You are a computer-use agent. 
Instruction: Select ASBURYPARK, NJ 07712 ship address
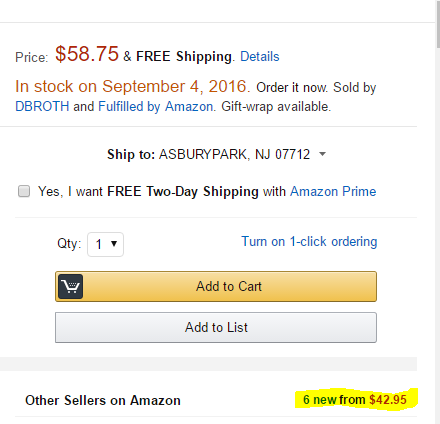(234, 154)
